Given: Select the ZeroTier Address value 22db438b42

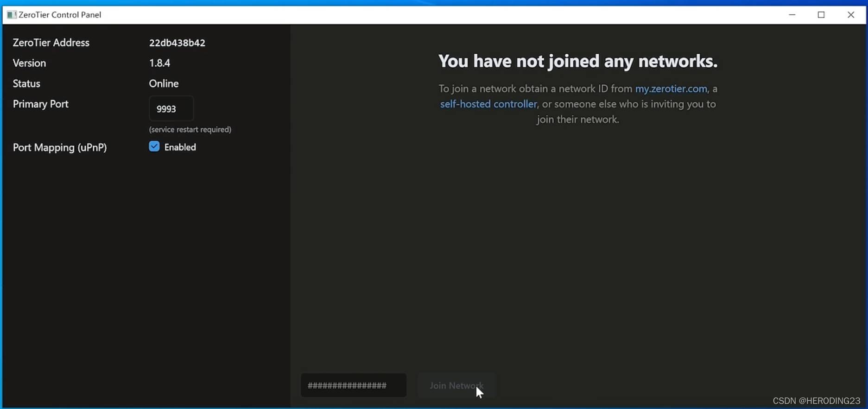Looking at the screenshot, I should 177,43.
